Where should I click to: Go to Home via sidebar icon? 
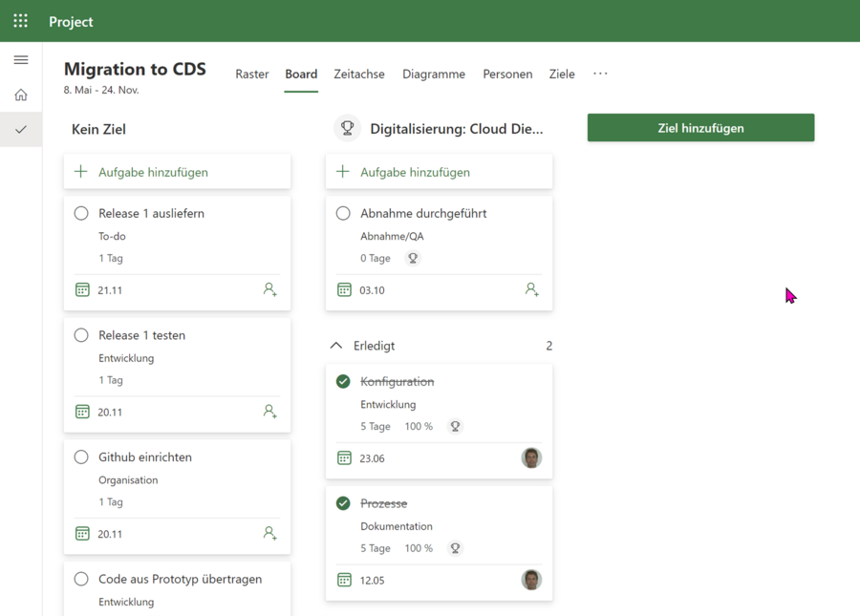click(x=21, y=96)
